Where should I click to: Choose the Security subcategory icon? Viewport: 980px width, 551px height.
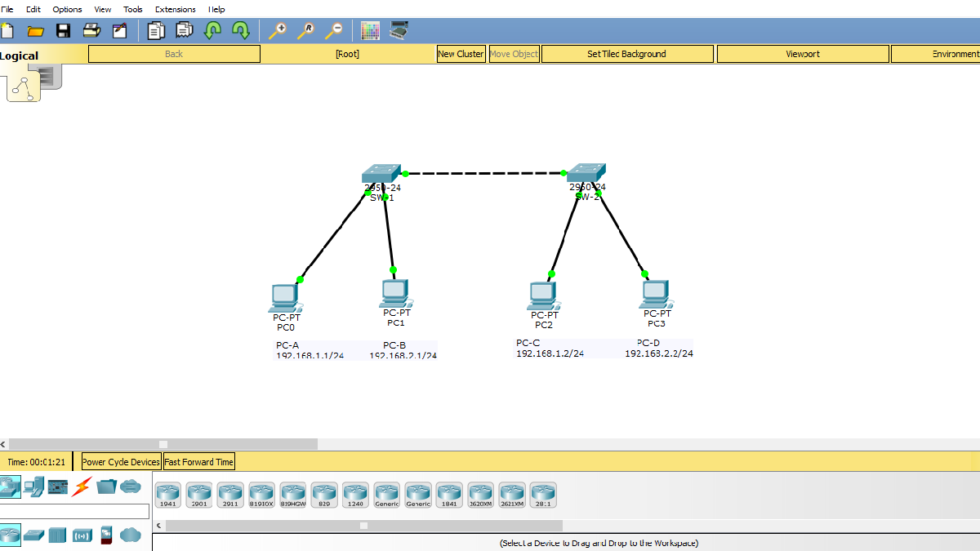click(106, 535)
